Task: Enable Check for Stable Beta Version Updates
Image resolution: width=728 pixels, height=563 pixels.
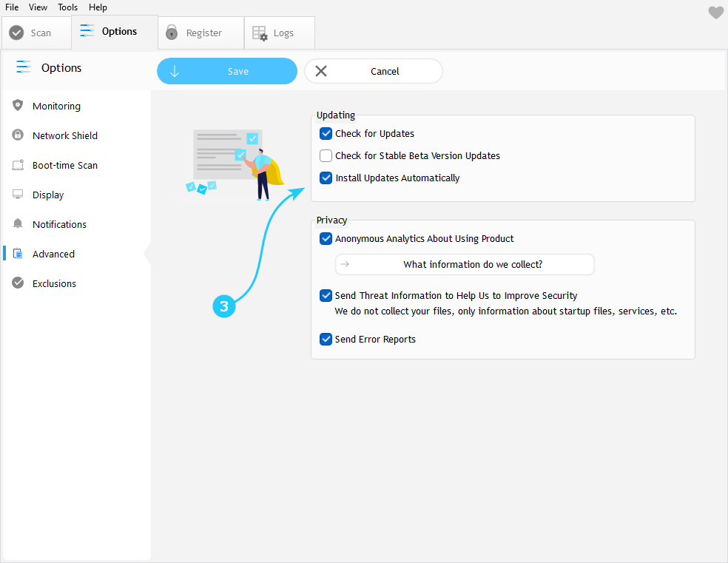Action: [326, 156]
